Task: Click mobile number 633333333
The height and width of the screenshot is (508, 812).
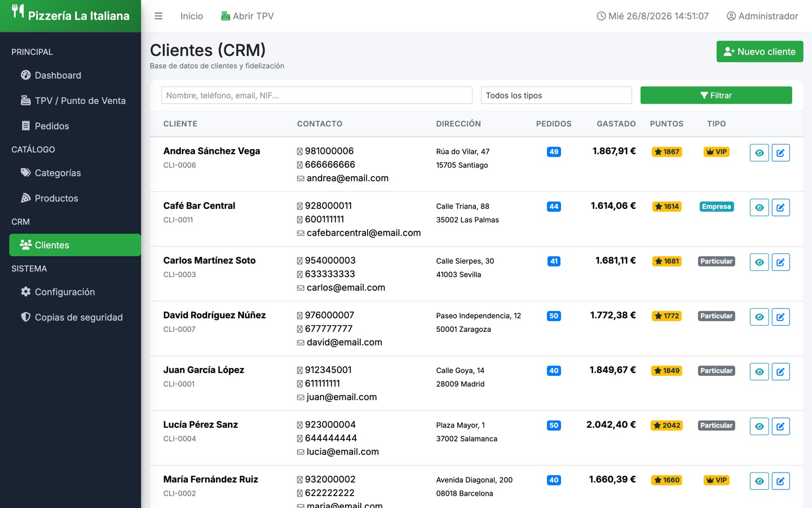Action: pos(330,274)
